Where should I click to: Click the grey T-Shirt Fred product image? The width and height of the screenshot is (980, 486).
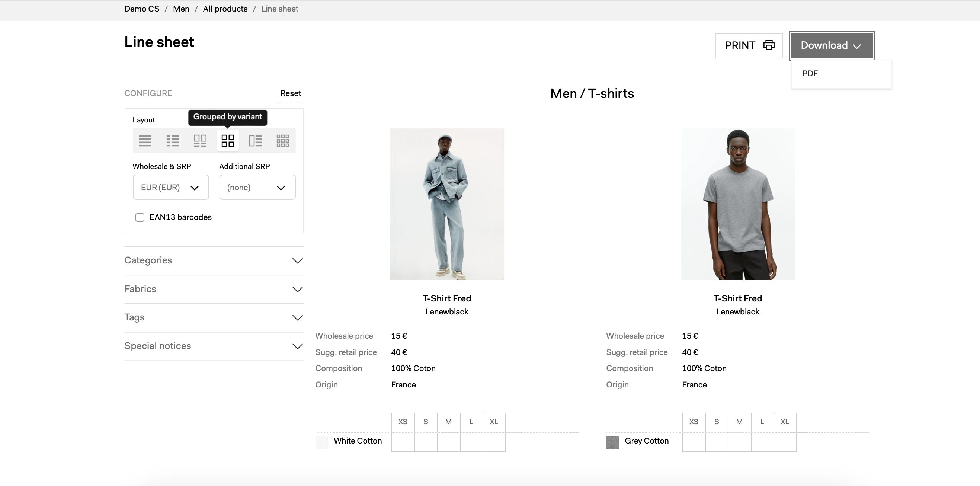[738, 204]
